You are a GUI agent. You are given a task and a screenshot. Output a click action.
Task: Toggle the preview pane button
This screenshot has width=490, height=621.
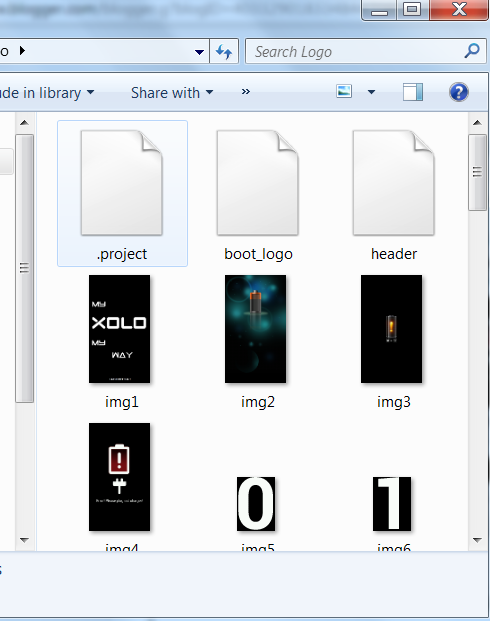pos(413,92)
